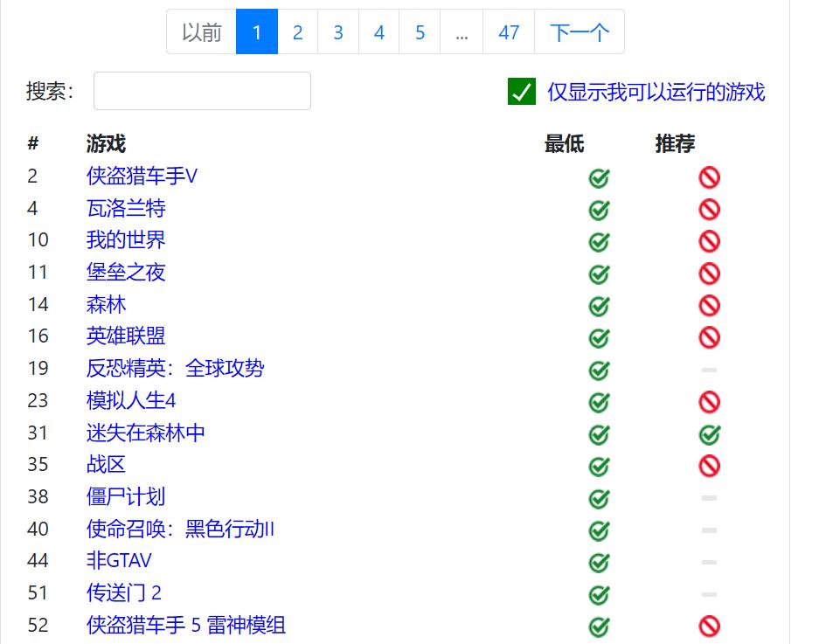Screen dimensions: 819x644
Task: Toggle the green filter checkbox near the top right
Action: click(520, 91)
